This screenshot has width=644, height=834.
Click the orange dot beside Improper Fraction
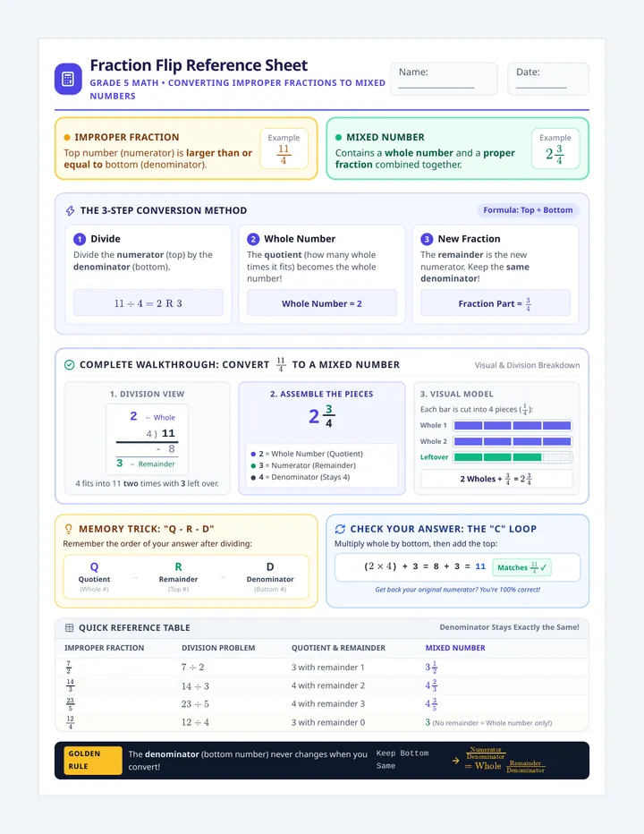tap(67, 137)
